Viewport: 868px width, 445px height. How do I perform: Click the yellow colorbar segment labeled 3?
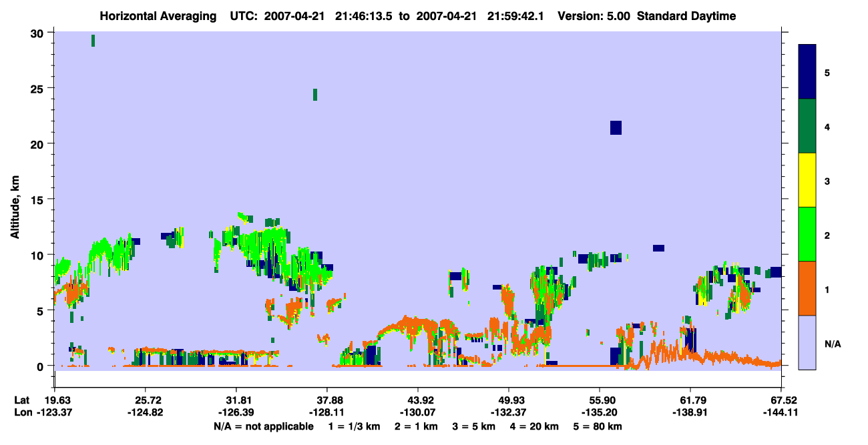807,180
